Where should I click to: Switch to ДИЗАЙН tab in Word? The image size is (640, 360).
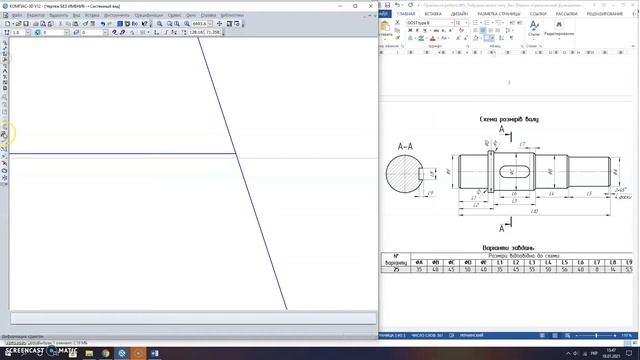(459, 14)
